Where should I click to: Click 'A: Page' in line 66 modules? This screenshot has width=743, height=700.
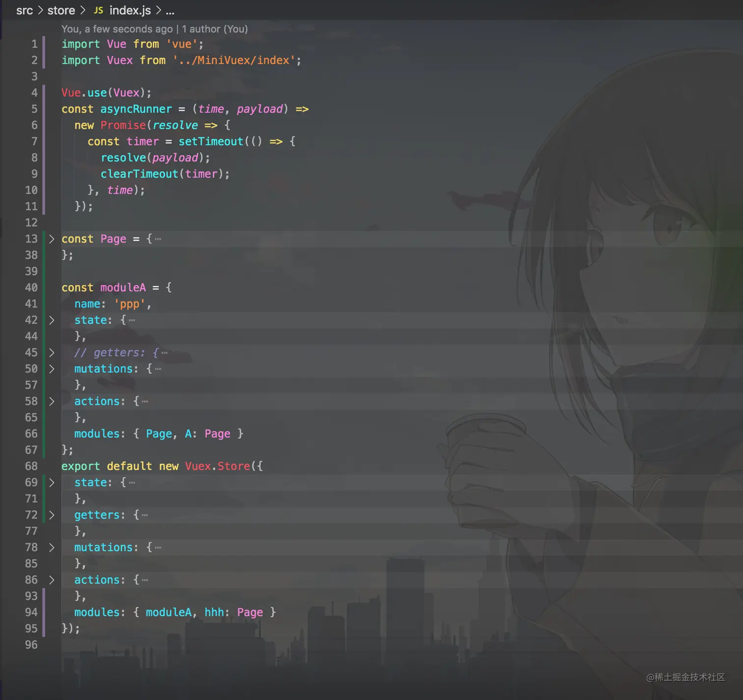(208, 434)
